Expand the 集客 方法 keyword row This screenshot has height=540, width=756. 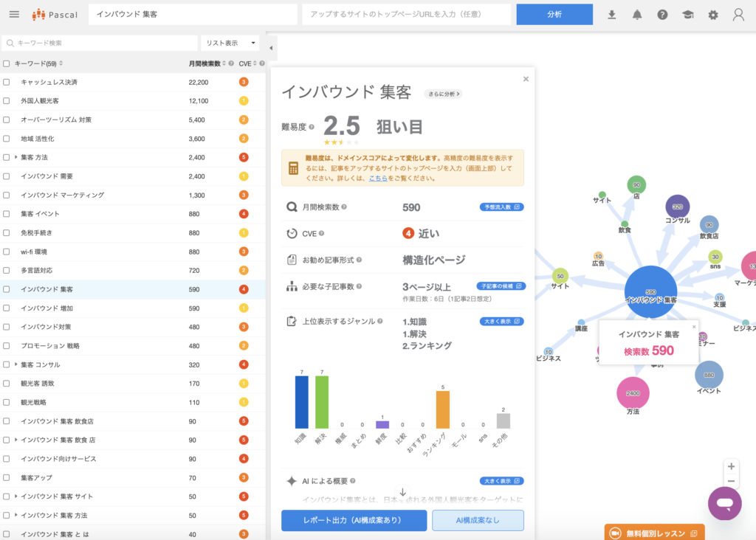pyautogui.click(x=16, y=157)
